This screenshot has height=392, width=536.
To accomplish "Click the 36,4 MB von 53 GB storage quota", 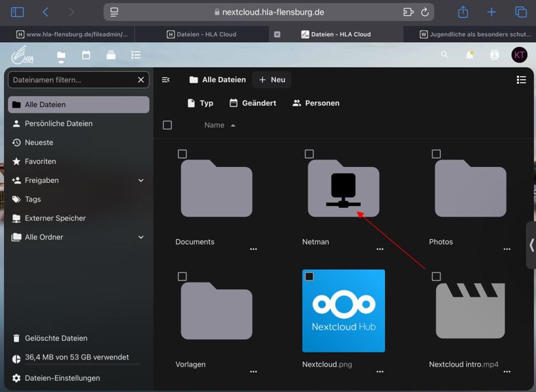I will [77, 358].
